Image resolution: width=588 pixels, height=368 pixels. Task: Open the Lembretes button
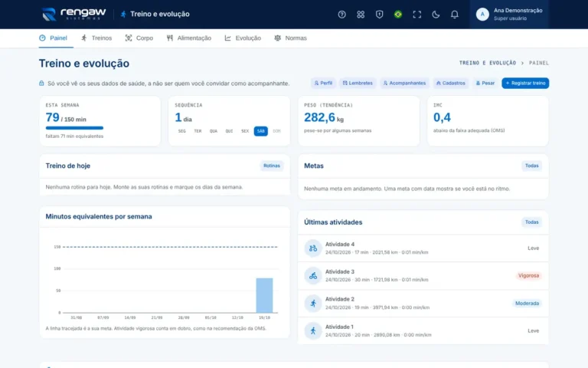point(358,83)
